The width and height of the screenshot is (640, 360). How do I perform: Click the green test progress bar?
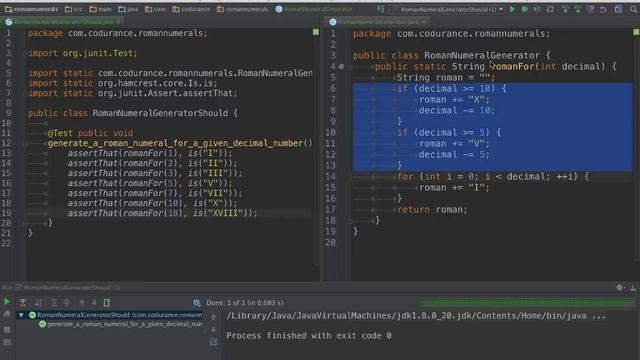coord(529,302)
